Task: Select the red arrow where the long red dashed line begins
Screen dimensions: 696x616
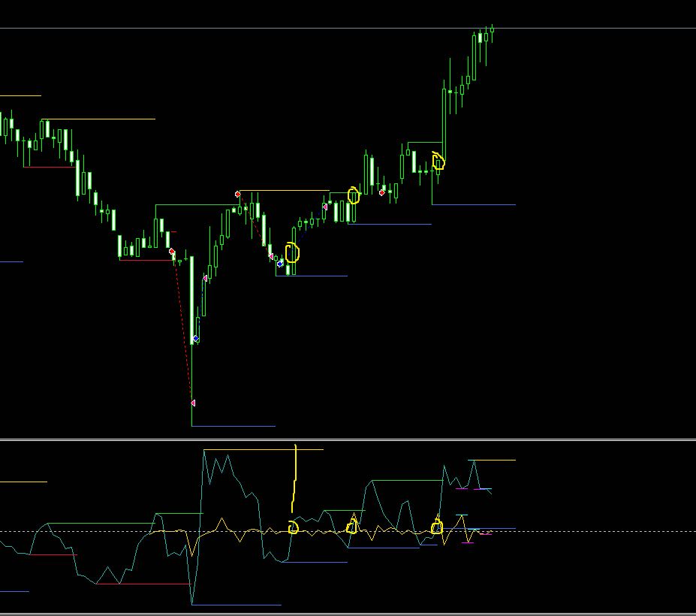Action: click(x=172, y=252)
